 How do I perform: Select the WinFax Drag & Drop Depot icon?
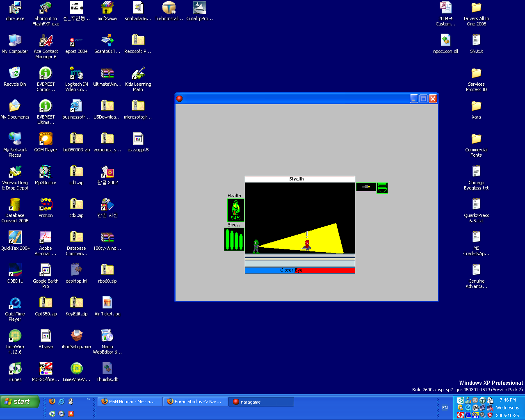15,177
